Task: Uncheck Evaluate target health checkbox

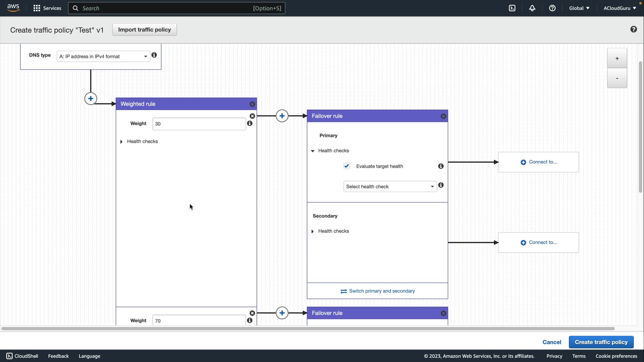Action: tap(346, 166)
